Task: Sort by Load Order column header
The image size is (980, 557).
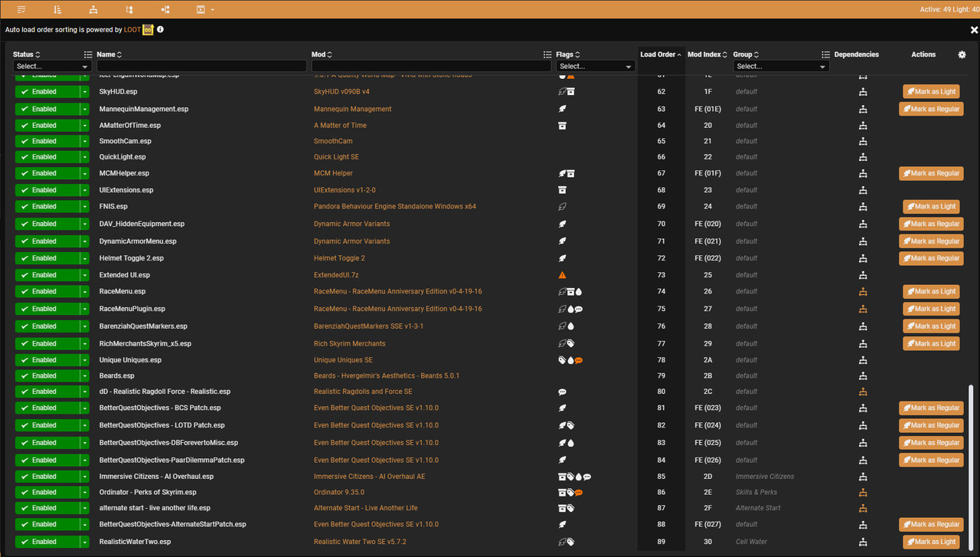Action: point(661,54)
